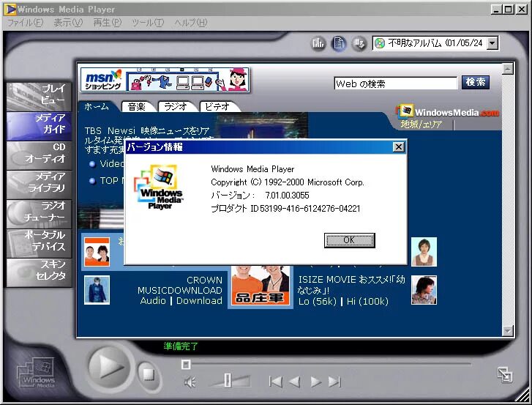Open the ヘルプ(H) menu
The width and height of the screenshot is (532, 405).
click(191, 23)
